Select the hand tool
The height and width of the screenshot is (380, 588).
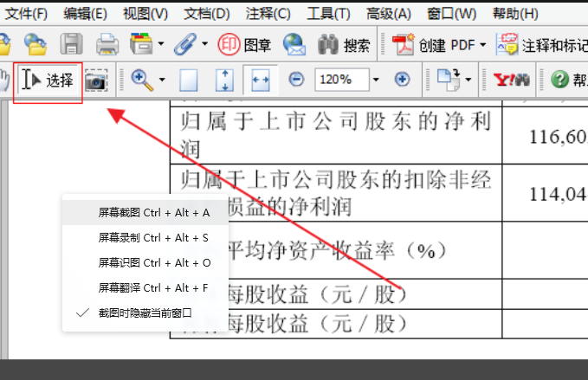tap(4, 80)
